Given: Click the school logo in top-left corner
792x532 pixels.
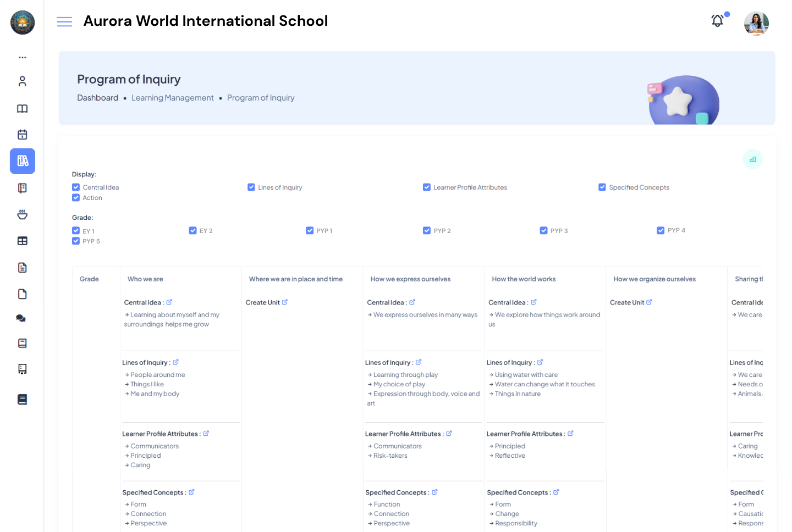Looking at the screenshot, I should [x=22, y=23].
